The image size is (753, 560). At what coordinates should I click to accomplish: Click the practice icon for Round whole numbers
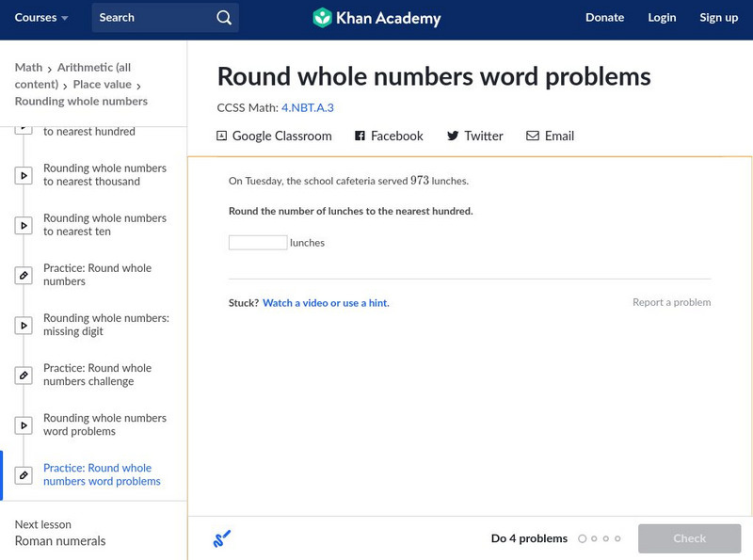[x=24, y=276]
